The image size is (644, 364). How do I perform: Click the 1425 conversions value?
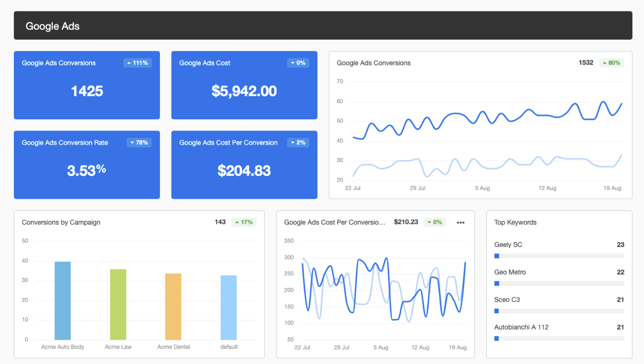87,91
